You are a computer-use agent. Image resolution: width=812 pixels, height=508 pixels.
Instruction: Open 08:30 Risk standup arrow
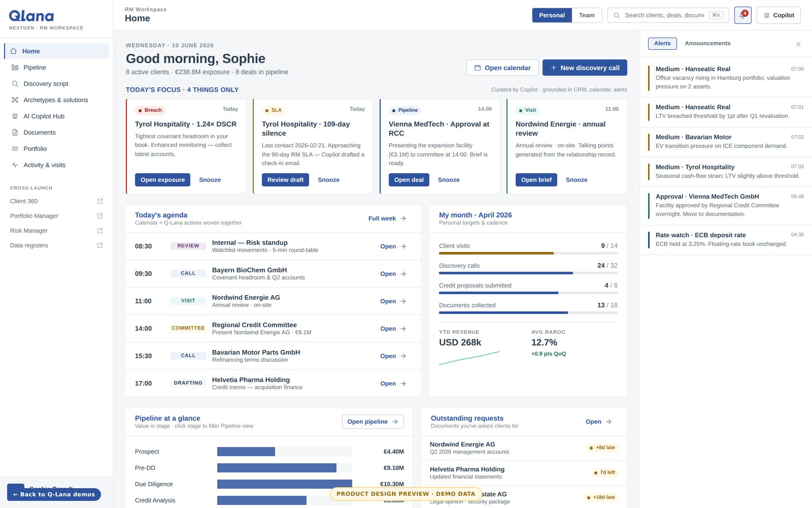(403, 246)
